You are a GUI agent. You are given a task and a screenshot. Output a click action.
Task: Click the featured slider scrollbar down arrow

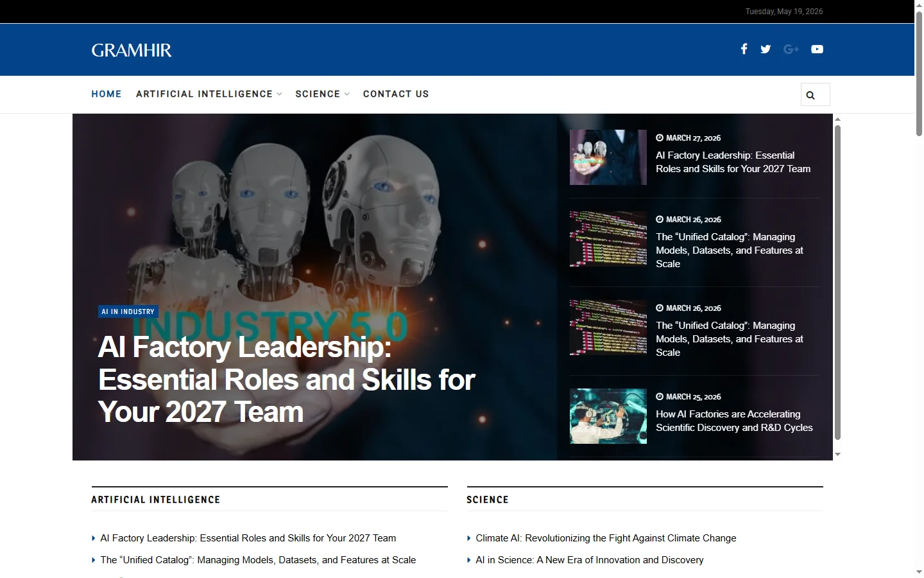pos(837,455)
